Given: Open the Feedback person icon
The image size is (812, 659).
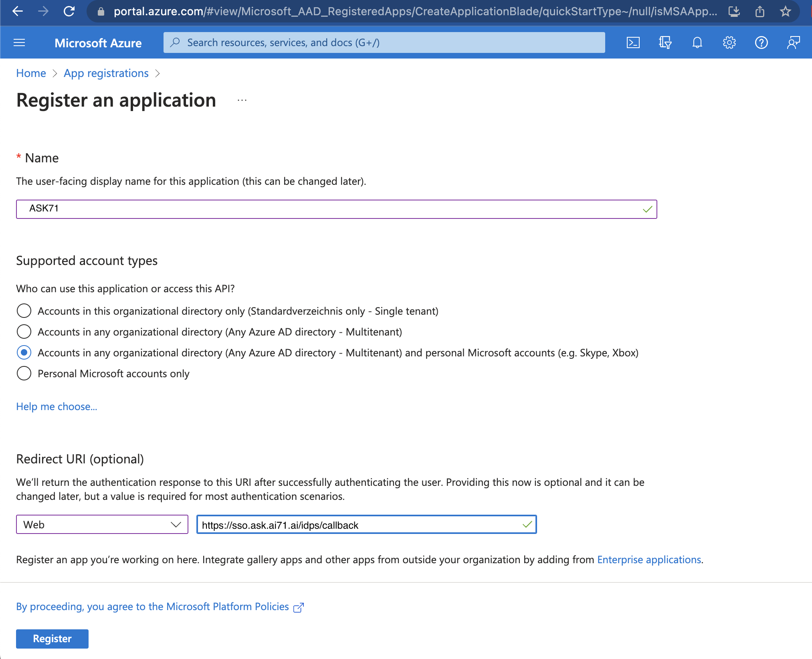Looking at the screenshot, I should [794, 42].
